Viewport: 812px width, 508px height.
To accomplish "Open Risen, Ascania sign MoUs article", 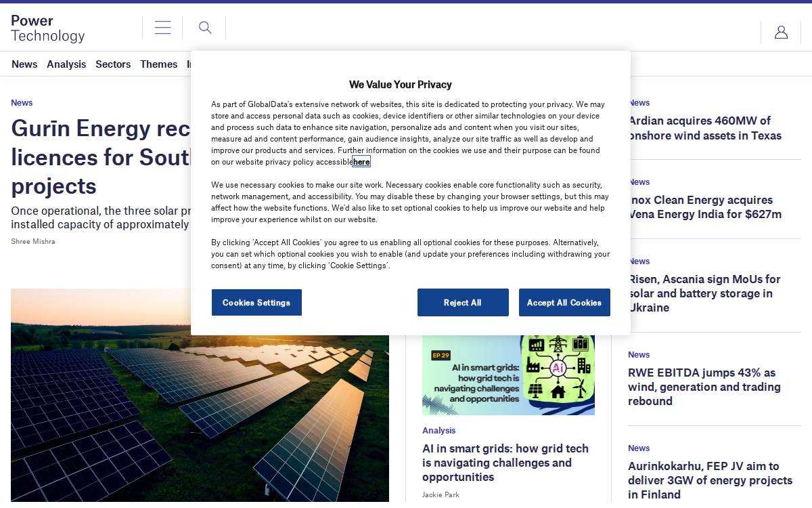I will coord(704,293).
